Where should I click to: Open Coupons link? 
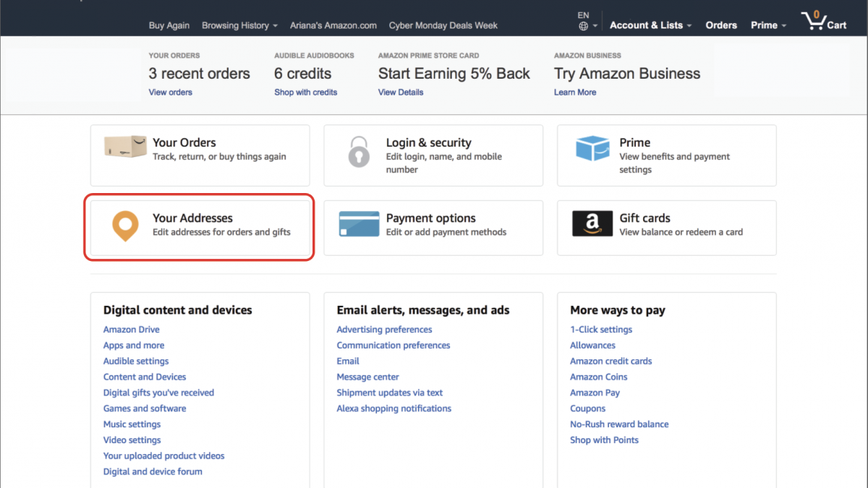pyautogui.click(x=588, y=409)
